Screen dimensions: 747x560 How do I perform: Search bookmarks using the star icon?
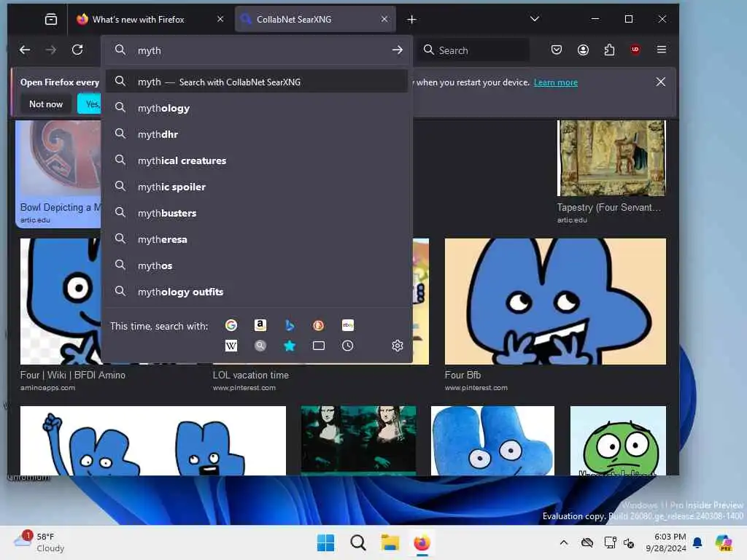click(x=289, y=346)
